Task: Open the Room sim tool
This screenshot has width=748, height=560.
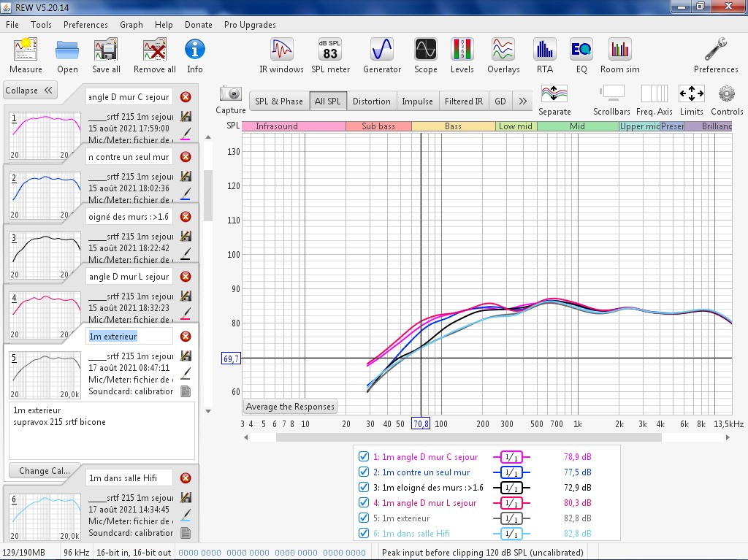Action: coord(619,55)
